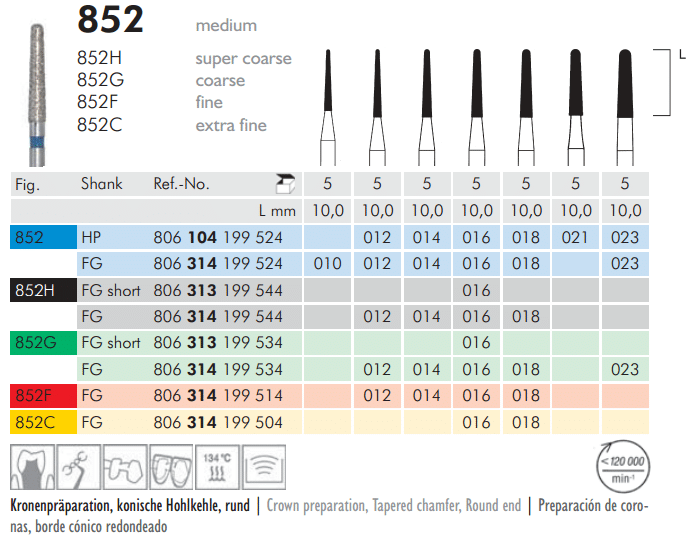Click the Shank column header
The width and height of the screenshot is (691, 544).
click(101, 184)
